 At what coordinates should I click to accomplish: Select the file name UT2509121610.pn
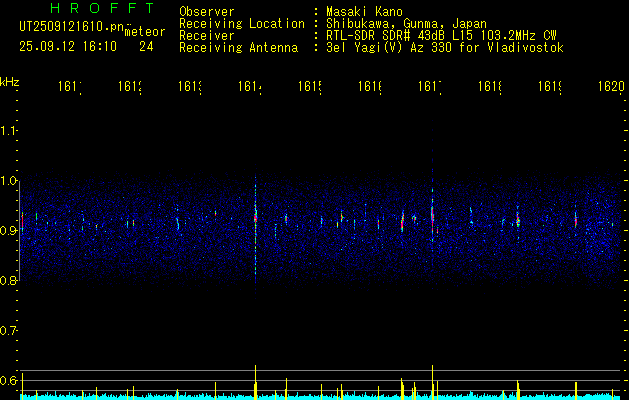point(71,27)
